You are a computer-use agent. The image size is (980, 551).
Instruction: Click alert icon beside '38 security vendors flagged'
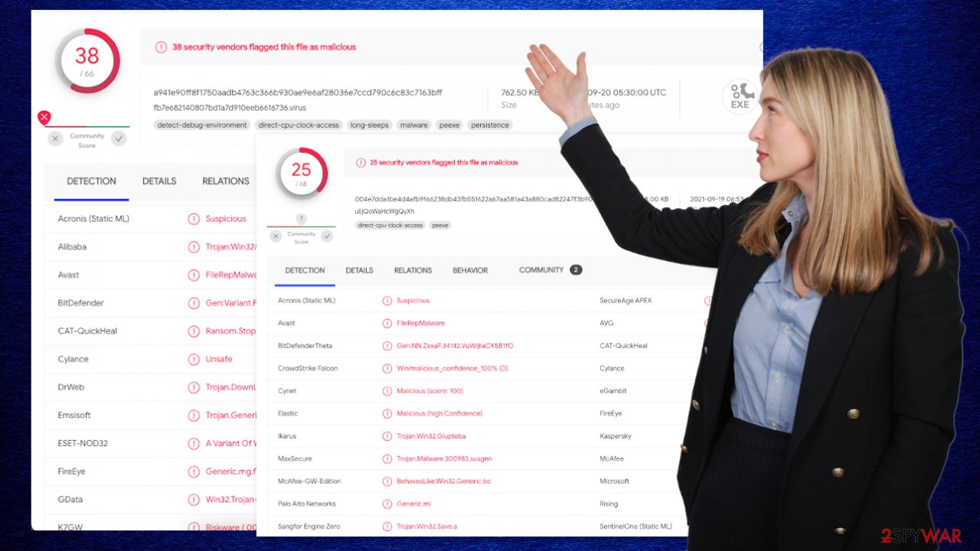click(x=161, y=47)
